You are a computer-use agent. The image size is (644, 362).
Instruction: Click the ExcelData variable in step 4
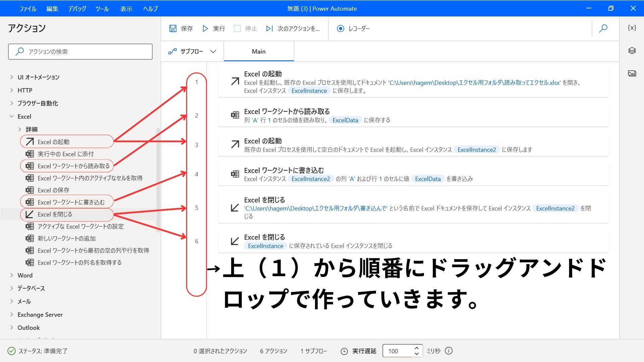428,179
